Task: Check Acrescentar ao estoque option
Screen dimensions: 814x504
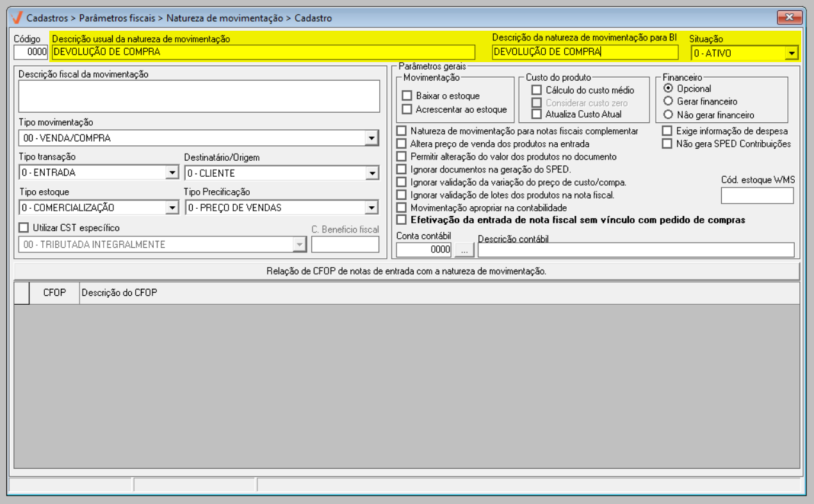Action: click(x=407, y=110)
